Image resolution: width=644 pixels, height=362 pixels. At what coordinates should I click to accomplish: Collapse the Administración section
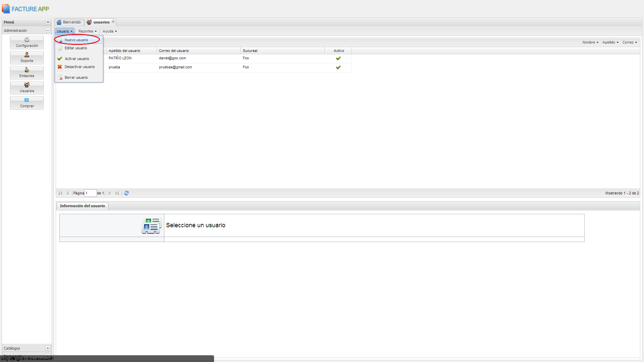[48, 31]
